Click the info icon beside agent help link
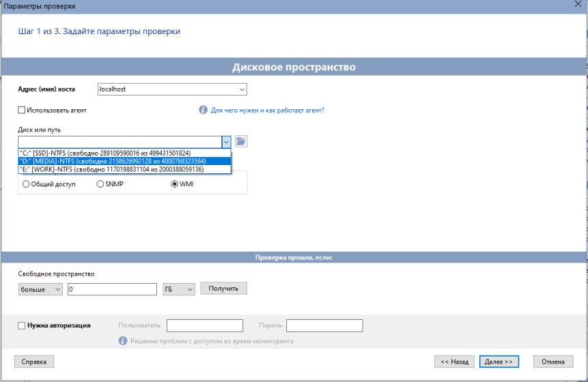 coord(203,110)
